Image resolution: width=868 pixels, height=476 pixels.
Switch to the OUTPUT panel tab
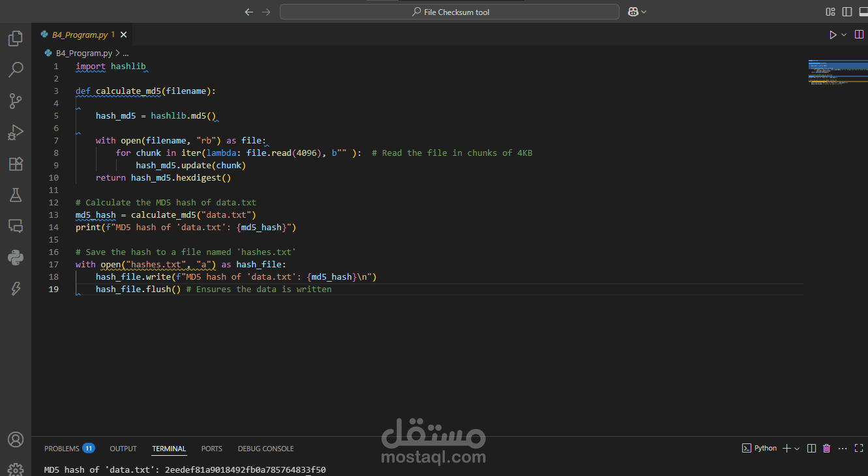pos(123,449)
